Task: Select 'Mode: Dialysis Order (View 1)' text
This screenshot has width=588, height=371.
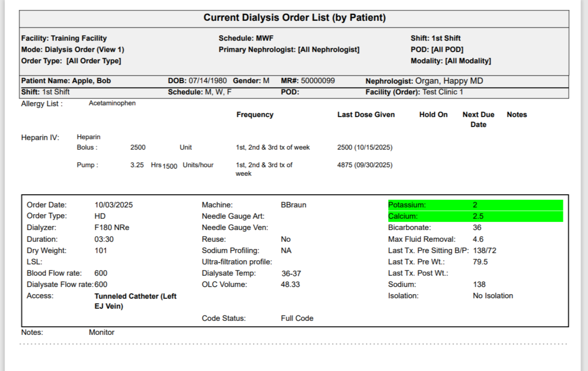Action: (x=73, y=49)
